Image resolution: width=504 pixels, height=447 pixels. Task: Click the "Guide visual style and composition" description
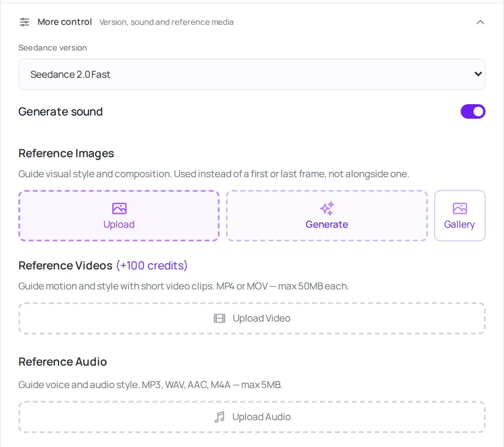coord(214,174)
